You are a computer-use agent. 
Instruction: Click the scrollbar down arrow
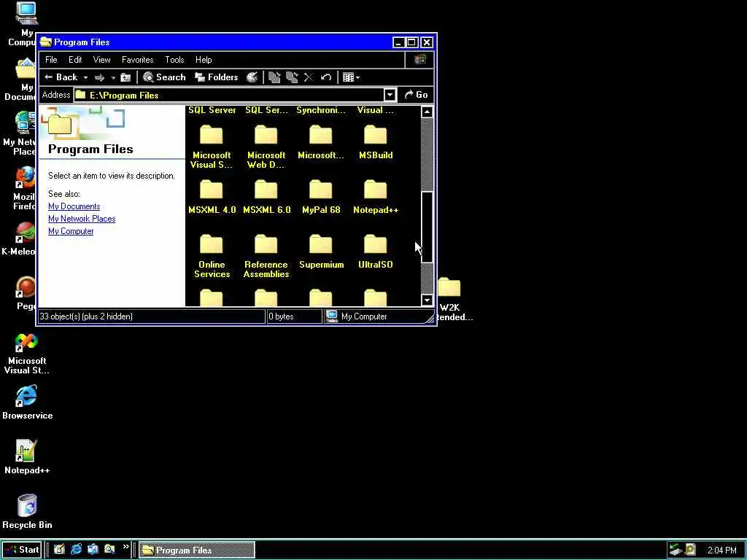click(x=427, y=300)
